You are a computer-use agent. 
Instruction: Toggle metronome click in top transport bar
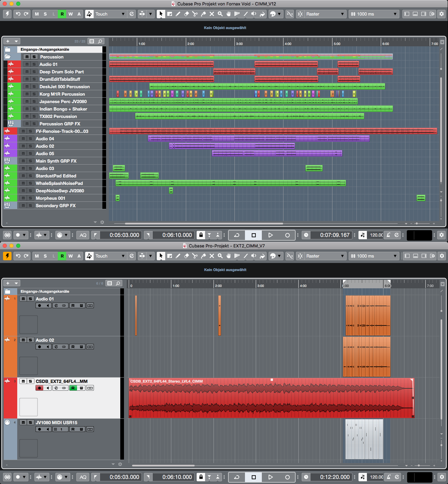click(x=389, y=235)
